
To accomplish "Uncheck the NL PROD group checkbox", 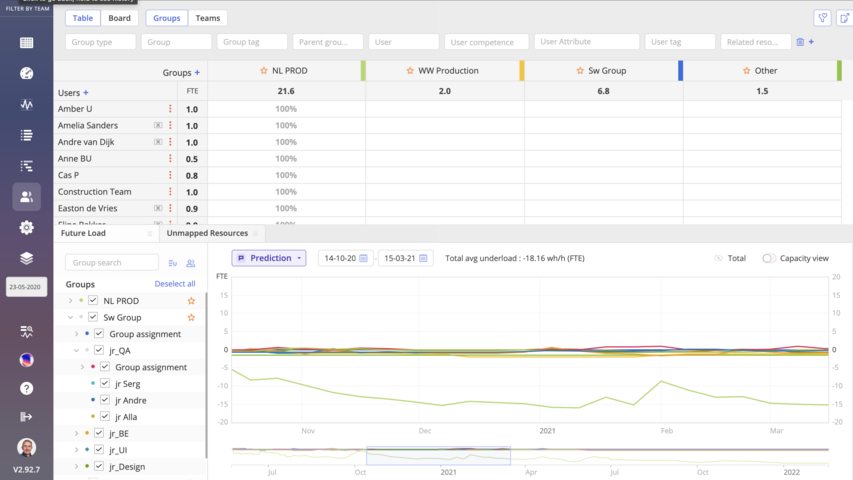I will coord(93,300).
